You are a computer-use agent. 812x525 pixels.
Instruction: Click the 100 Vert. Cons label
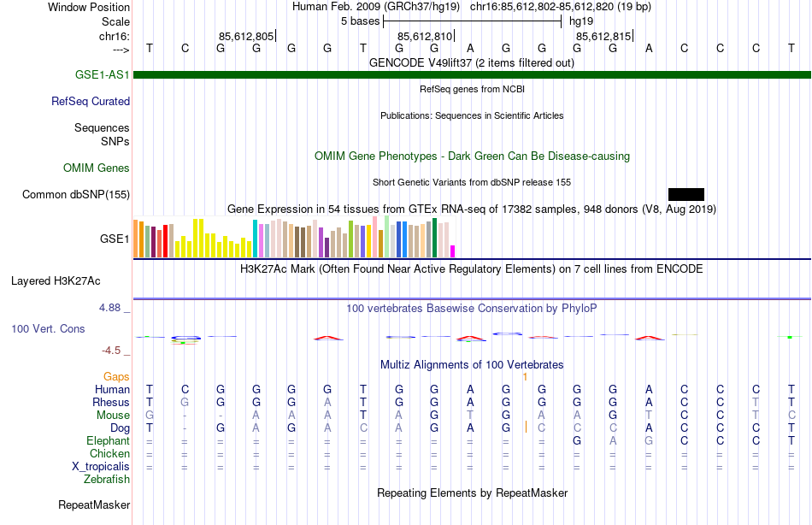point(48,328)
